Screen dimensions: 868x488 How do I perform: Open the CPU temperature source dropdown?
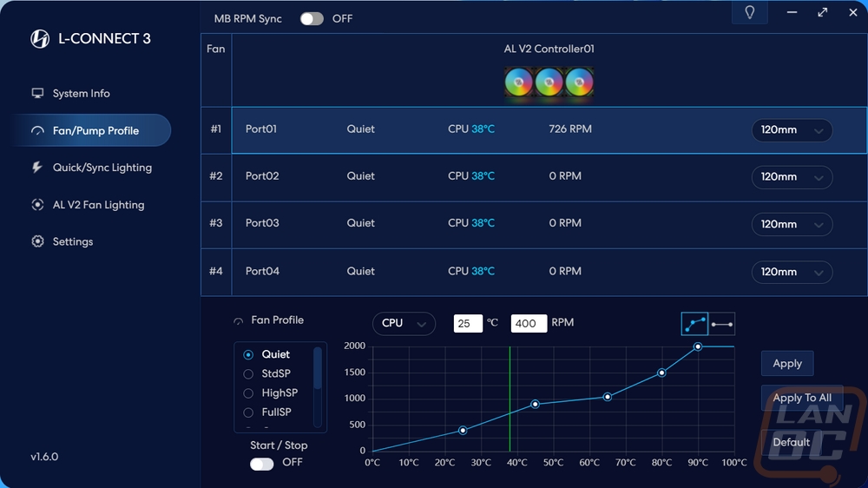(404, 324)
